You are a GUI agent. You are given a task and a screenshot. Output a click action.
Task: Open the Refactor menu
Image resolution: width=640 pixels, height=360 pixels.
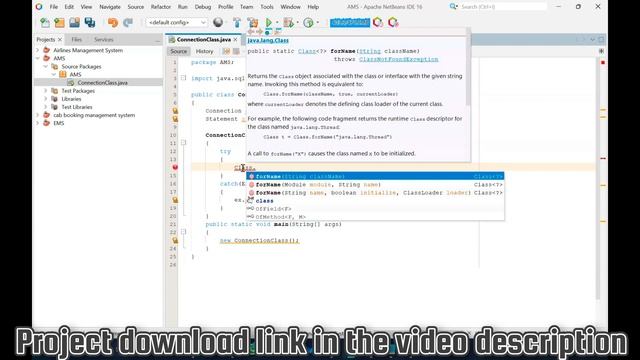(161, 7)
